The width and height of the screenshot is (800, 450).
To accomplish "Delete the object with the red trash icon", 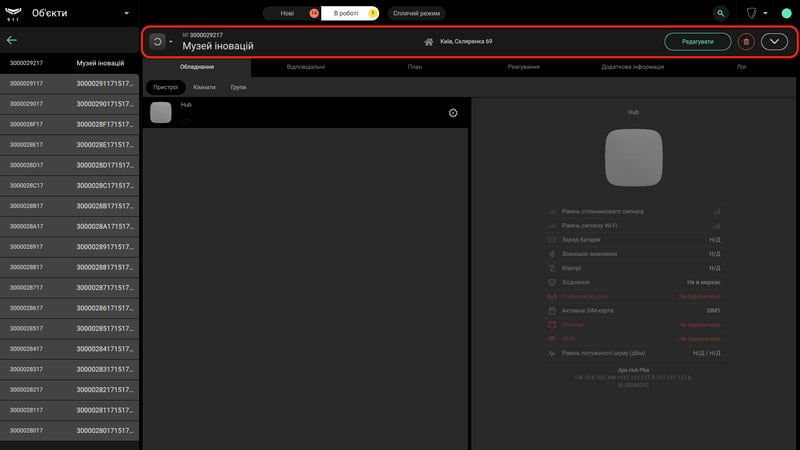I will click(746, 42).
